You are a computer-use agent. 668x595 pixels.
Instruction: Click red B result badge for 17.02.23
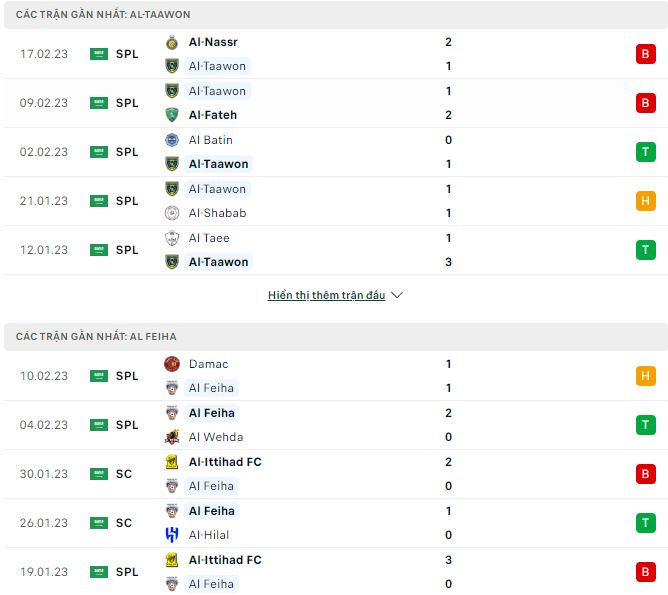pos(645,54)
